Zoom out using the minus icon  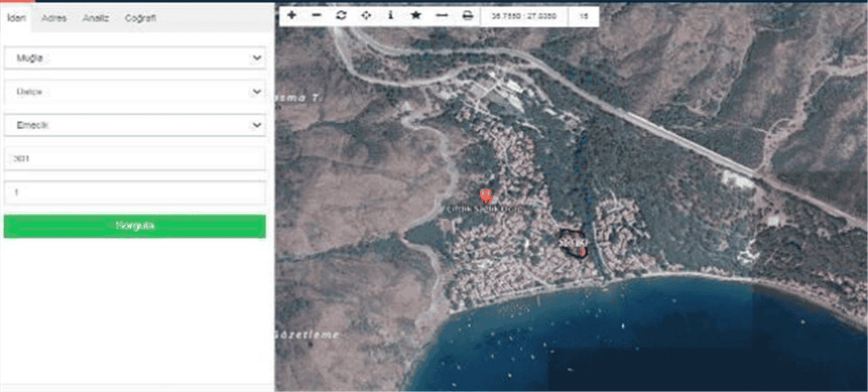point(317,16)
